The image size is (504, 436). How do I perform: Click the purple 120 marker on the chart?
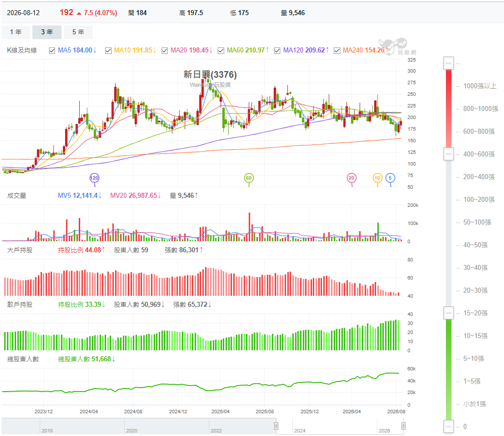[x=94, y=178]
